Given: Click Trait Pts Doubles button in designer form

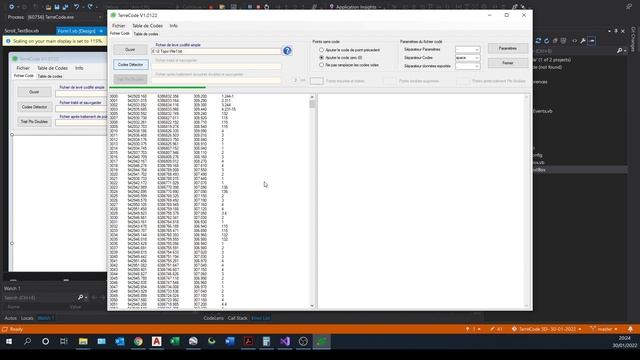Looking at the screenshot, I should 34,122.
